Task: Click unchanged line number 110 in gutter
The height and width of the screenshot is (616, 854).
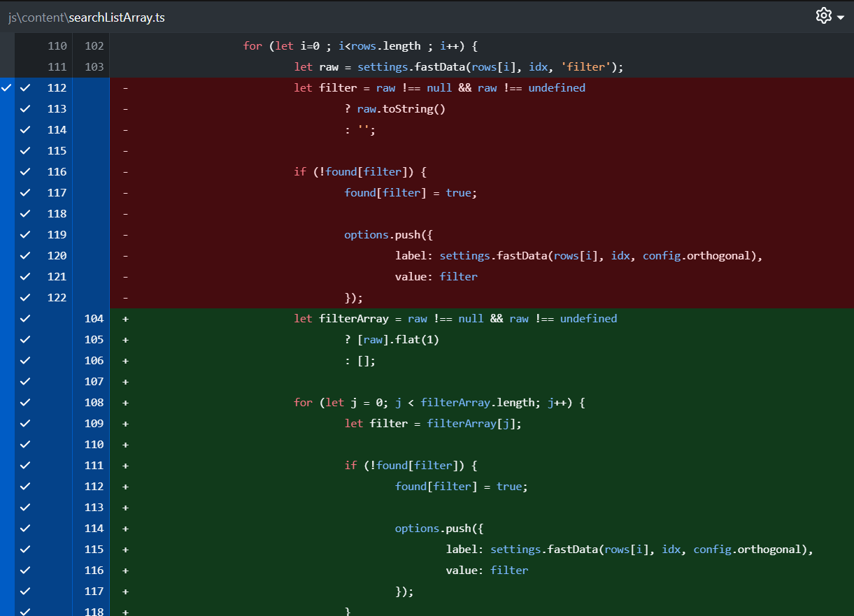Action: (x=57, y=46)
